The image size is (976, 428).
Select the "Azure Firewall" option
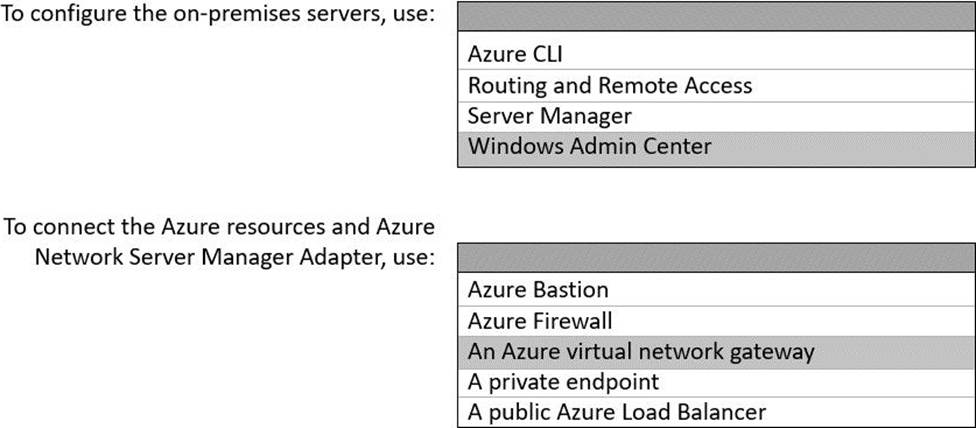point(539,321)
